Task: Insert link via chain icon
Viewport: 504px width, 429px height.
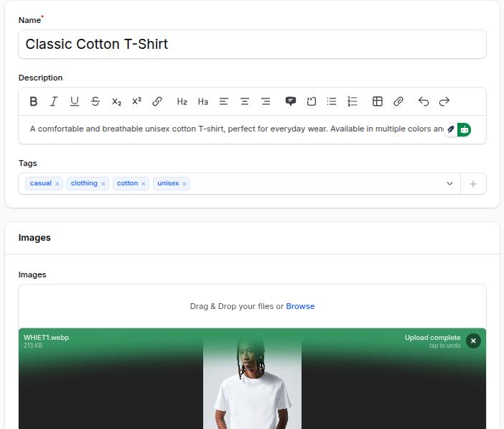Action: click(x=157, y=102)
